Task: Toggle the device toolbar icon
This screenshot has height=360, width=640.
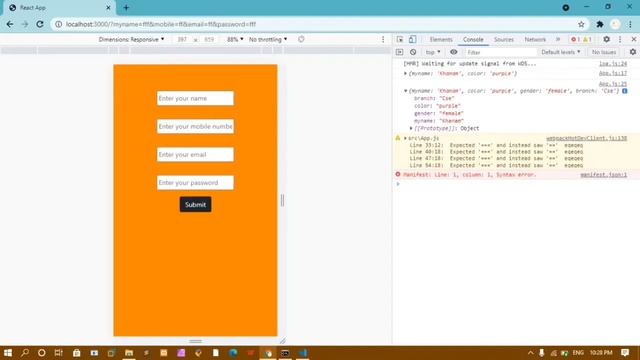Action: [x=412, y=40]
